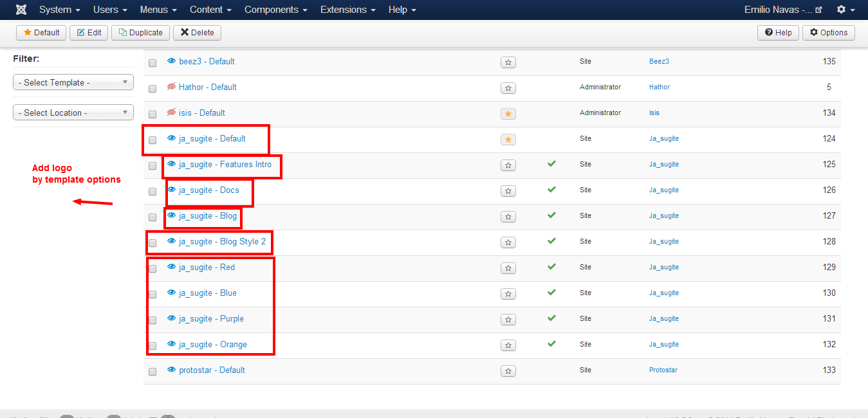Open the Select Template filter dropdown
This screenshot has width=868, height=418.
click(x=73, y=82)
